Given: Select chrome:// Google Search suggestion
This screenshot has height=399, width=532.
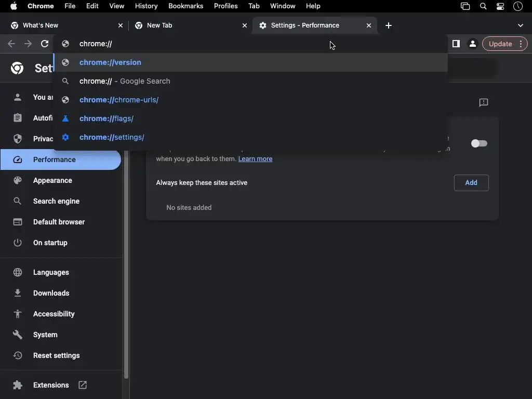Looking at the screenshot, I should (251, 81).
